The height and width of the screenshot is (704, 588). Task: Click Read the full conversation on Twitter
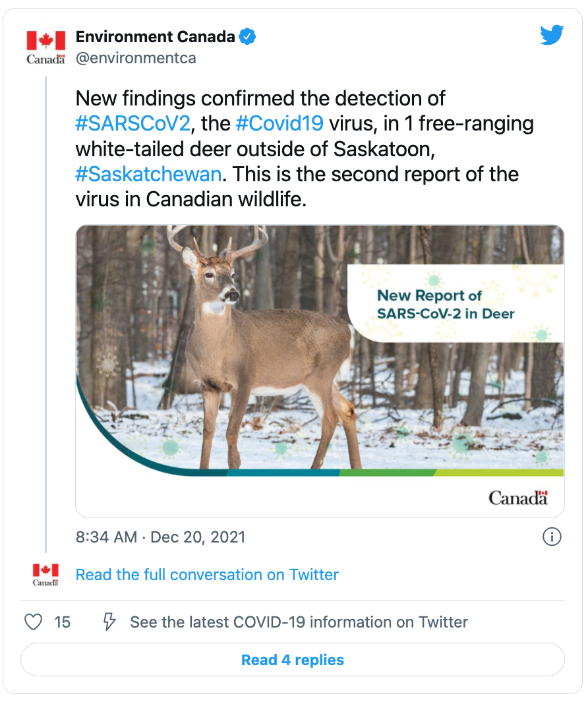207,575
